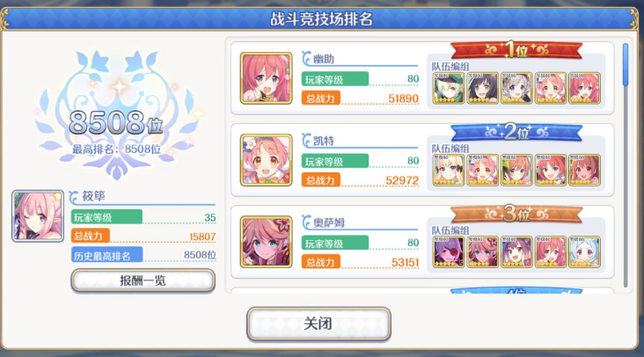Viewport: 644px width, 357px height.
Task: Select third character in rank 3 team
Action: pos(516,252)
